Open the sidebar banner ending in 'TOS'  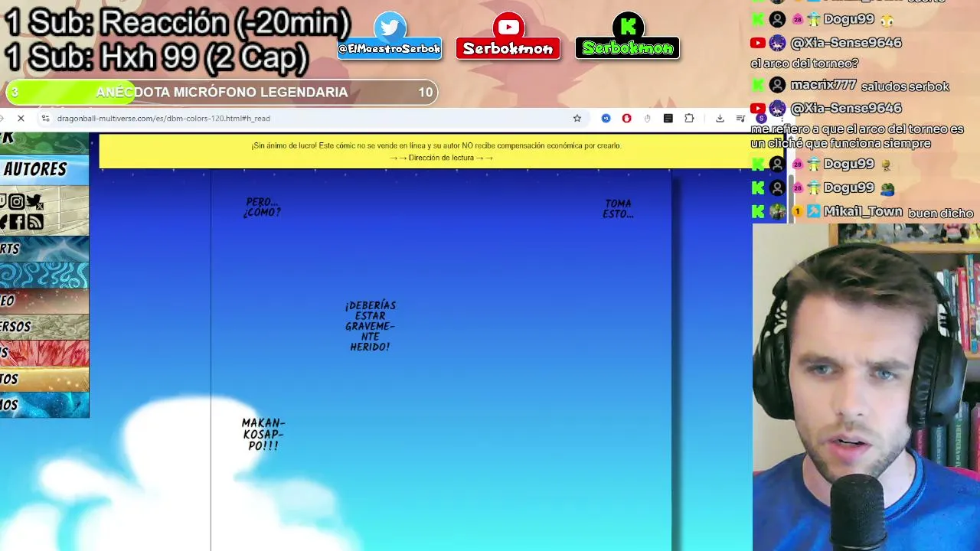click(x=44, y=379)
